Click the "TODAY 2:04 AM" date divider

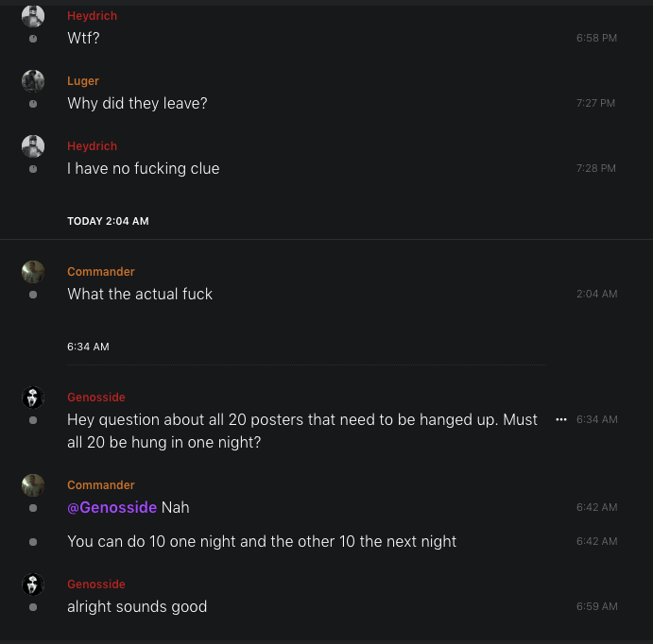[108, 221]
